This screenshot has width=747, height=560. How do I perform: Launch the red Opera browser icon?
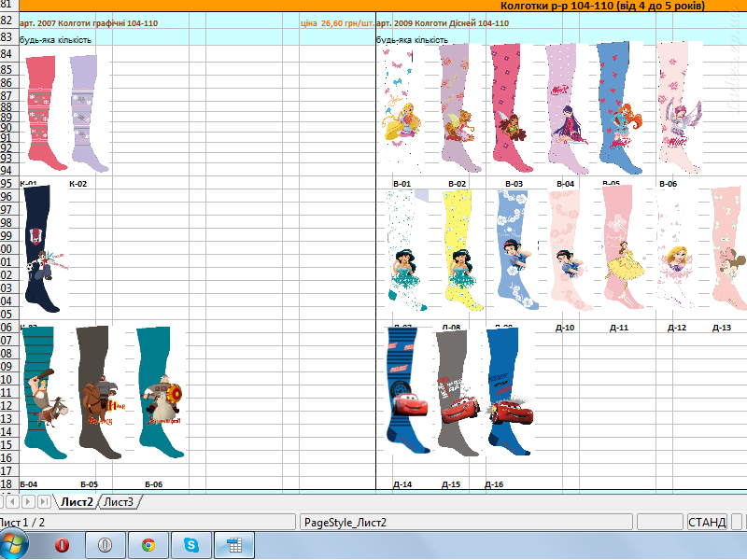pyautogui.click(x=62, y=545)
